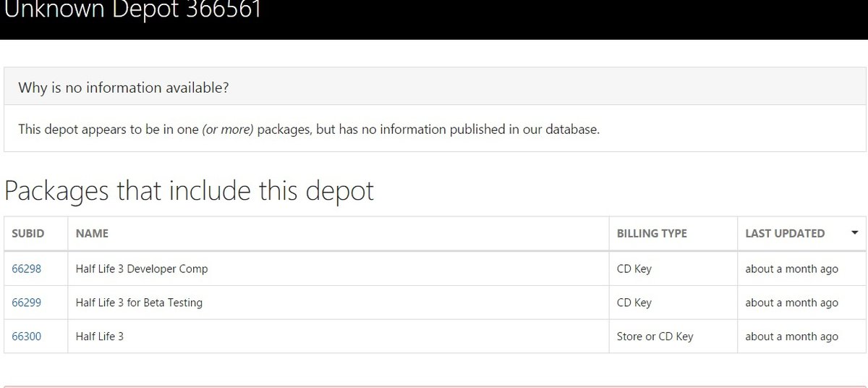Click last updated time for package 66300

pyautogui.click(x=791, y=337)
